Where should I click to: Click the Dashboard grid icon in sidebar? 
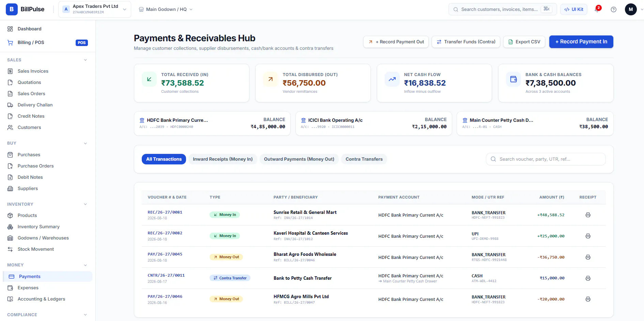10,29
